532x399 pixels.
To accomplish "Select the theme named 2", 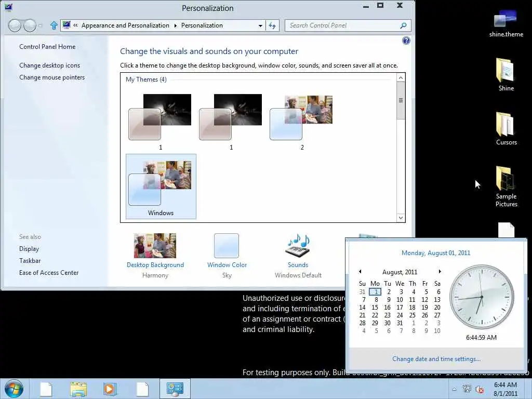I will [x=302, y=122].
